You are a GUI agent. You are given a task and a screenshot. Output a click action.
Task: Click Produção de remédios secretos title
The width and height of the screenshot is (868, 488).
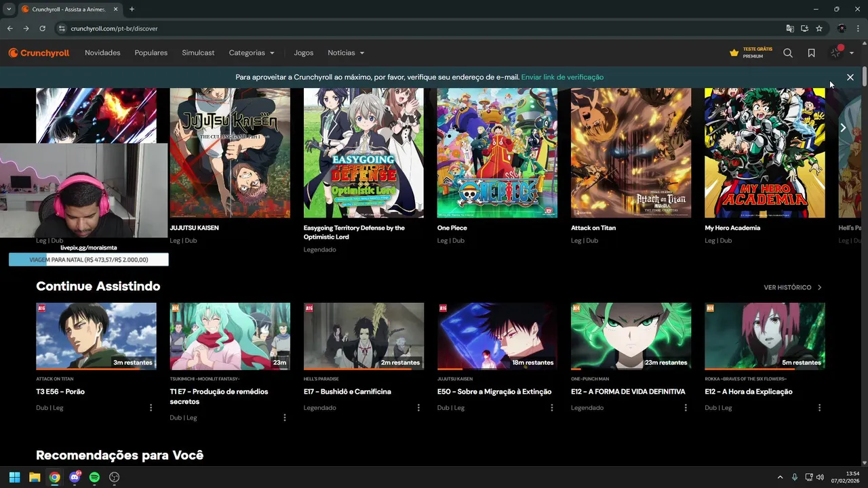click(x=219, y=396)
